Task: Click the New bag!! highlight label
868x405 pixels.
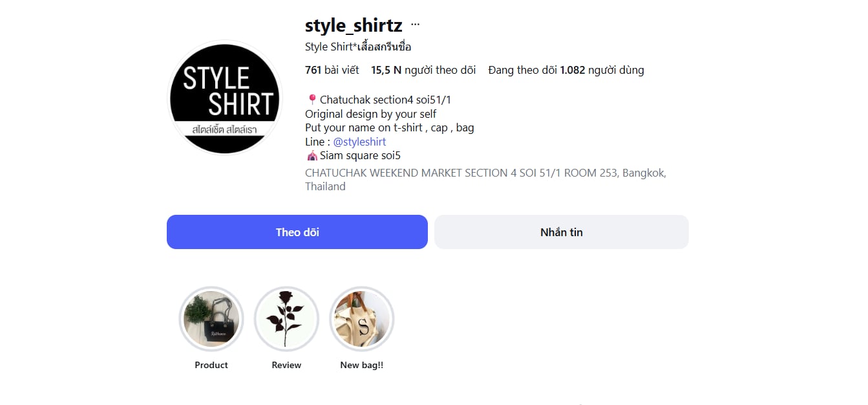Action: click(x=362, y=365)
